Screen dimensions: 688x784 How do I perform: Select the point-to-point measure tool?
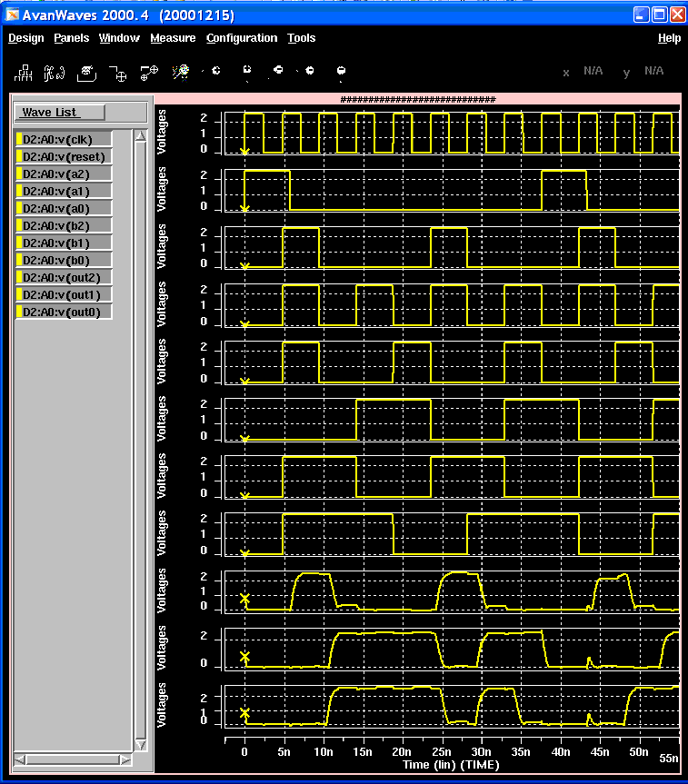click(149, 73)
